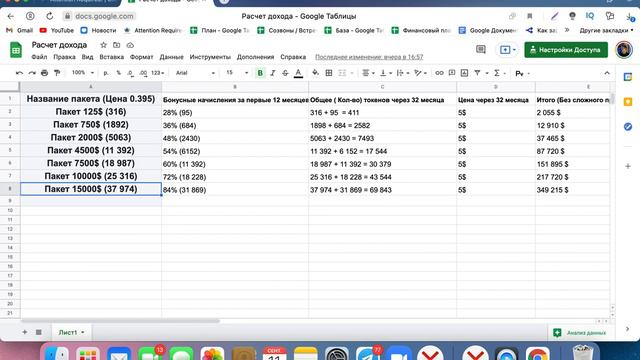Open the present to meeting button
Viewport: 640px width, 360px height.
[x=507, y=50]
